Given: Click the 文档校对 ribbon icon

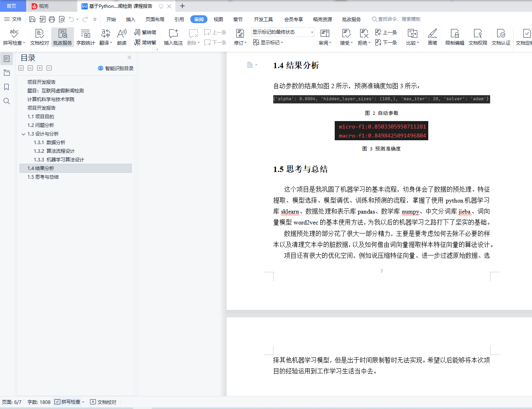Looking at the screenshot, I should [39, 37].
